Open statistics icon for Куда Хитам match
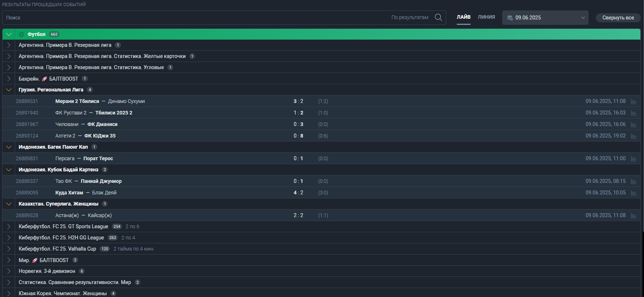The width and height of the screenshot is (644, 297). click(634, 193)
